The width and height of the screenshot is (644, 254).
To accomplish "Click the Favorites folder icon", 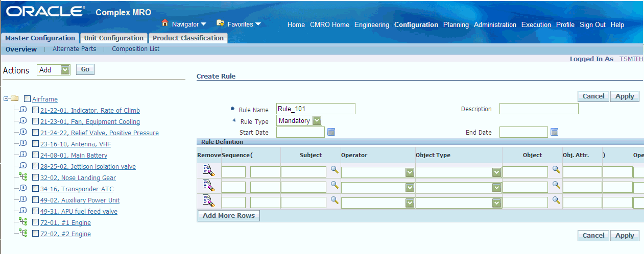I will click(x=221, y=23).
